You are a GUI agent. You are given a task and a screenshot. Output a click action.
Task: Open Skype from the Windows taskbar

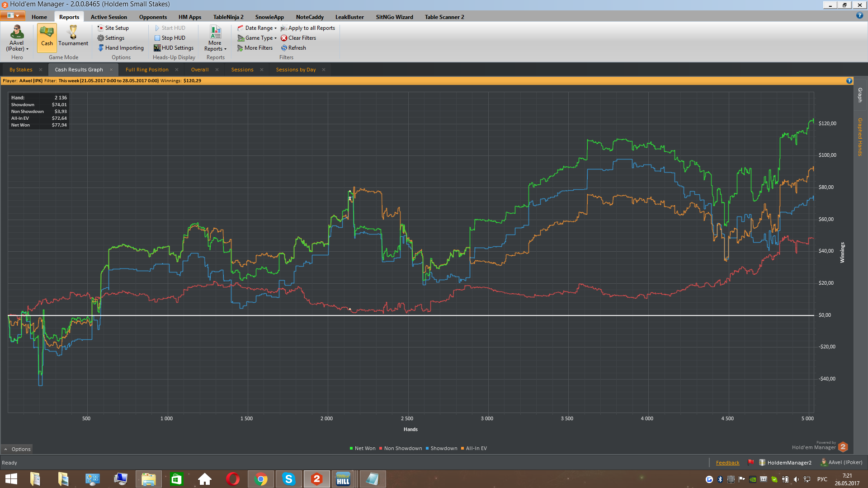(288, 479)
